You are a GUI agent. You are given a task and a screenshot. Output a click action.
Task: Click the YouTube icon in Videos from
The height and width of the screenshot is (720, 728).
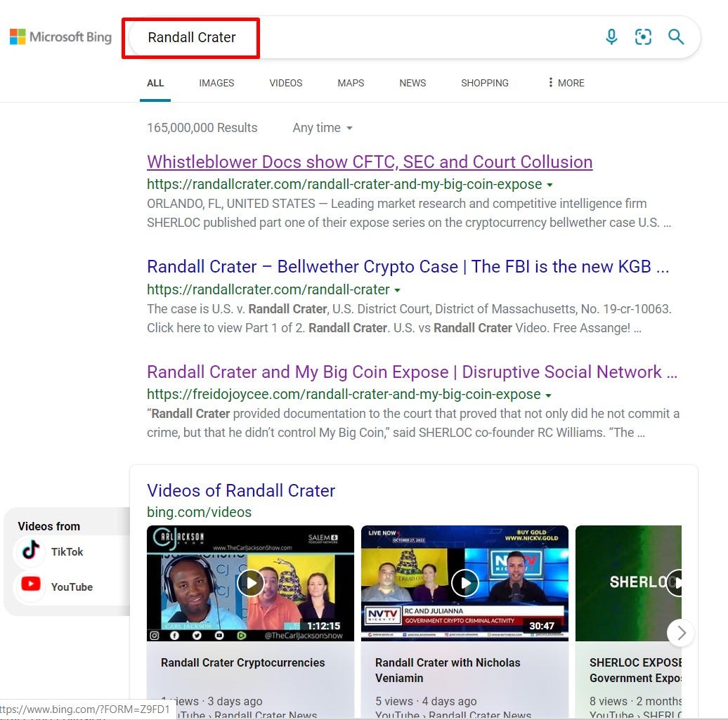coord(31,584)
